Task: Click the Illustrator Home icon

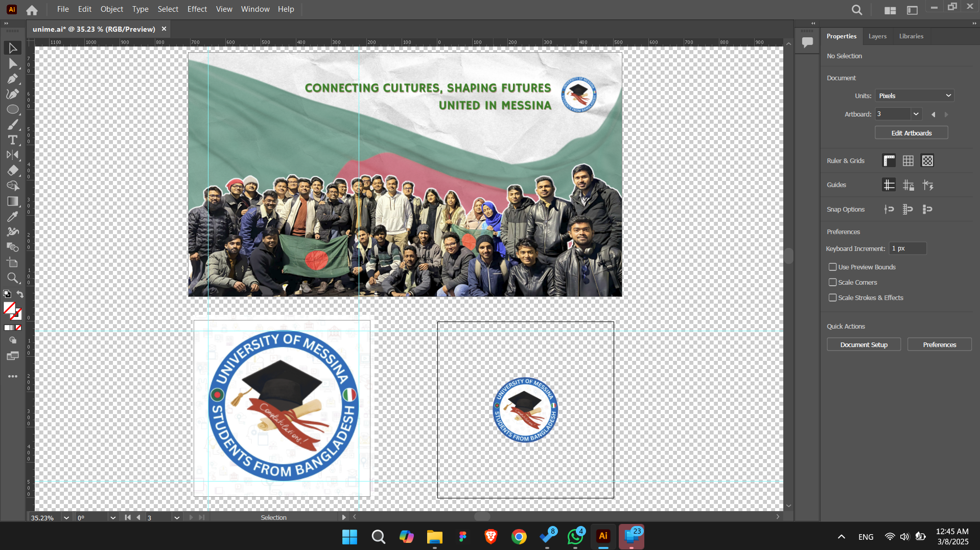Action: click(x=32, y=10)
